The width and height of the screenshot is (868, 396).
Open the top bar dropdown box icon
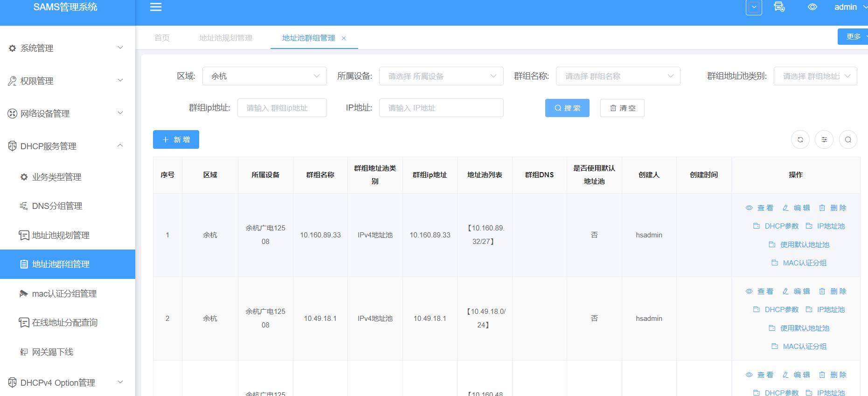(754, 7)
